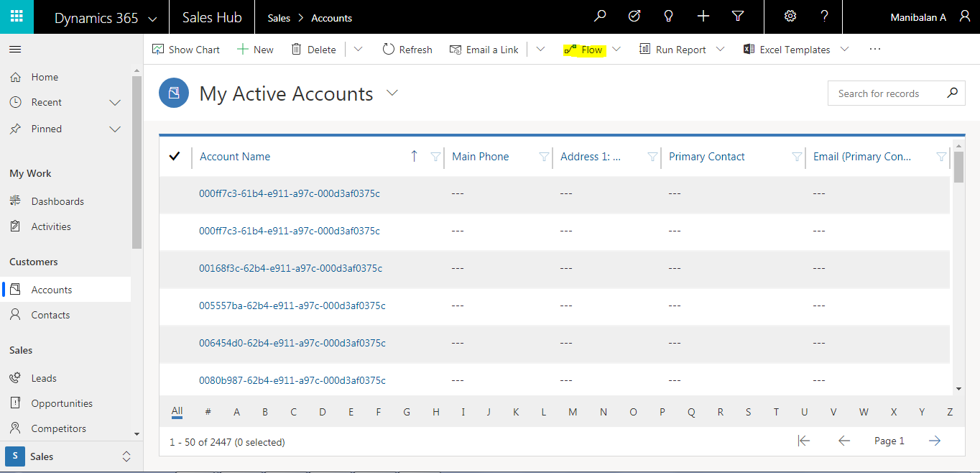
Task: Open the more commands ellipsis
Action: click(x=874, y=49)
